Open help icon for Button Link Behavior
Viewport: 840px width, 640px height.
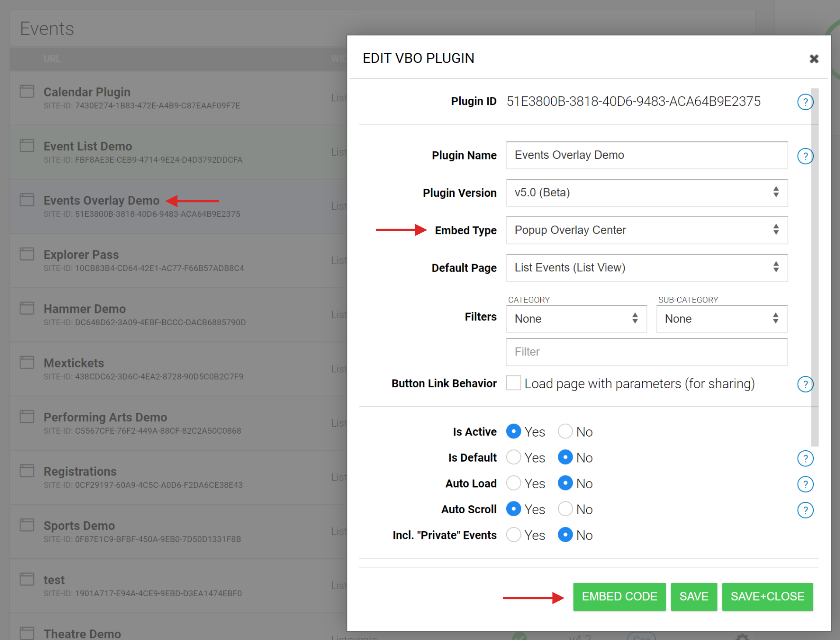tap(805, 384)
